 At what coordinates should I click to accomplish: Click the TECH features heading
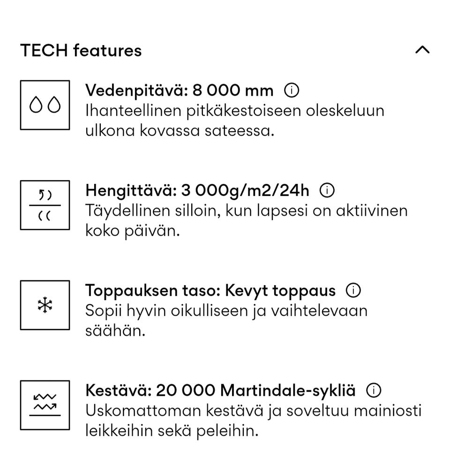[81, 50]
